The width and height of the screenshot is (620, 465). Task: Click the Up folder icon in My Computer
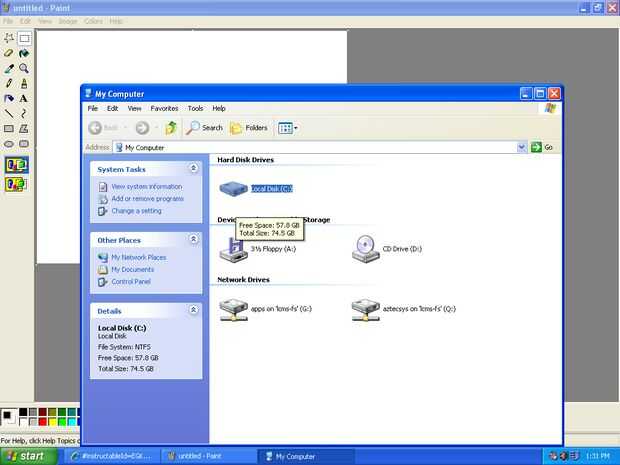pyautogui.click(x=170, y=128)
